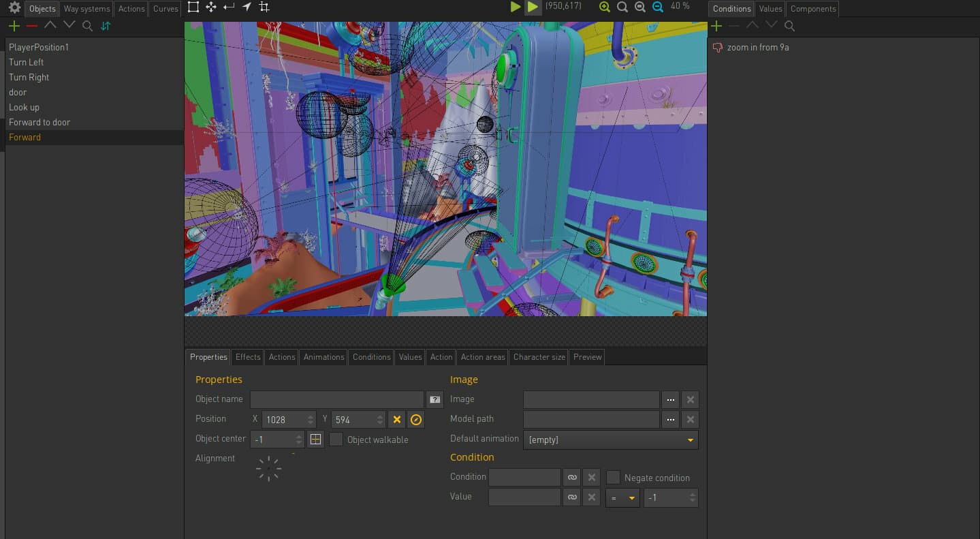Link a Value with chain icon

[x=572, y=497]
